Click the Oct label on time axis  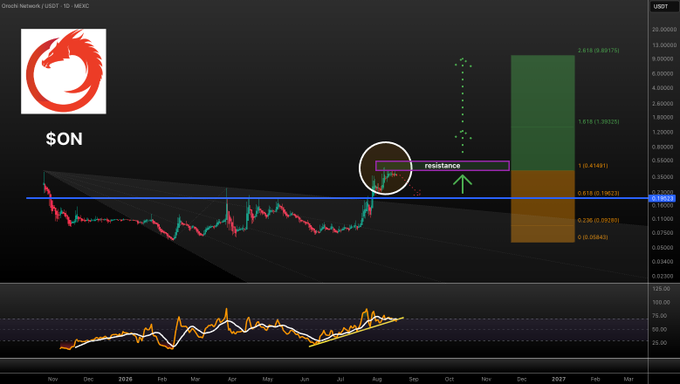(449, 379)
